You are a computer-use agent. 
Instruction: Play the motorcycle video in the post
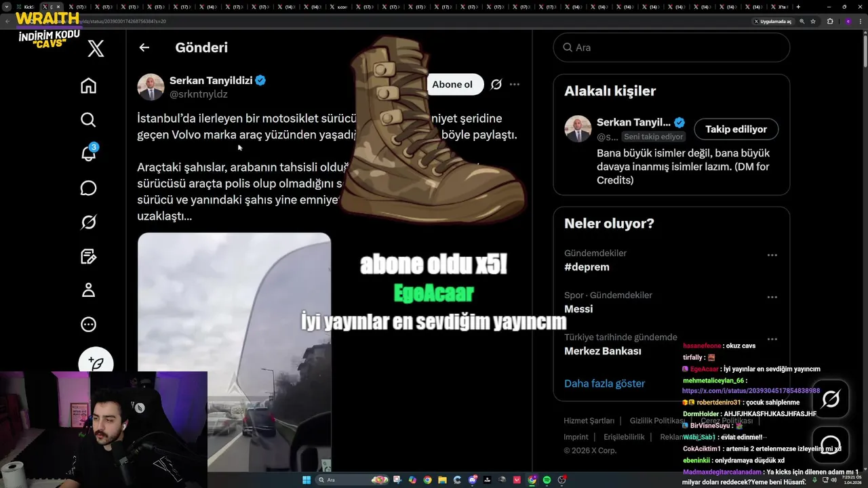tap(235, 352)
